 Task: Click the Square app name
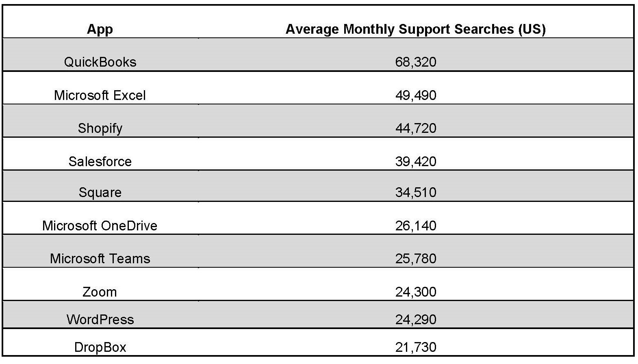(x=100, y=193)
